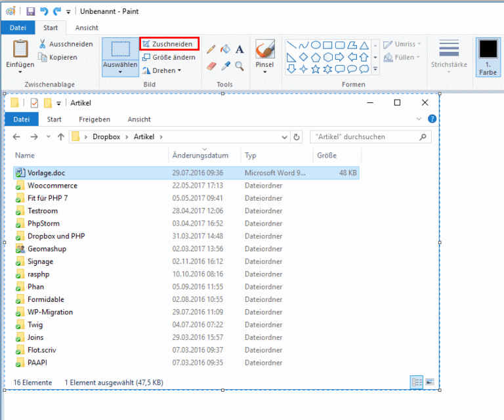Select the Color picker eyedropper tool
The width and height of the screenshot is (504, 420).
(226, 66)
